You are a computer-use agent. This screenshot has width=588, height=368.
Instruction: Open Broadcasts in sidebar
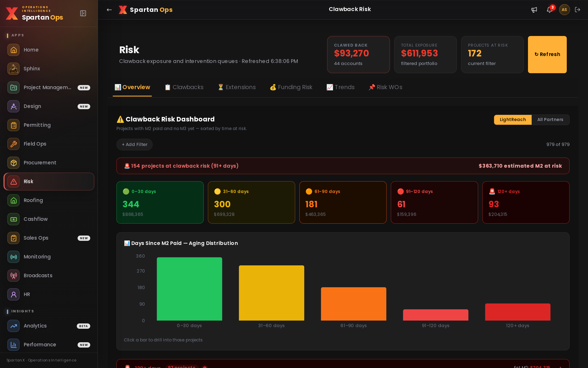(49, 276)
